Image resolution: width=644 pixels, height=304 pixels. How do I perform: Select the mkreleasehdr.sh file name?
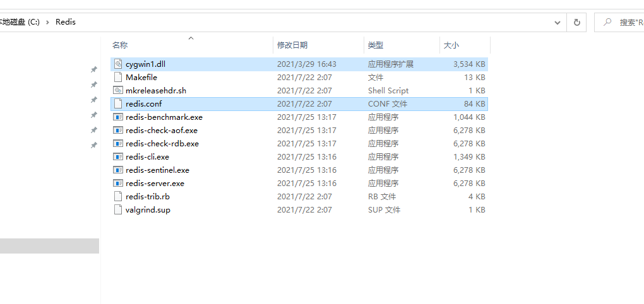pyautogui.click(x=156, y=90)
